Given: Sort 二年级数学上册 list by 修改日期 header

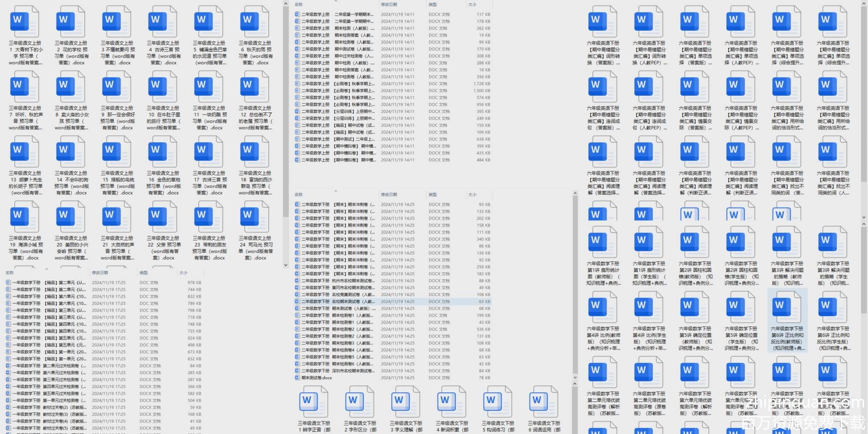Looking at the screenshot, I should [389, 5].
